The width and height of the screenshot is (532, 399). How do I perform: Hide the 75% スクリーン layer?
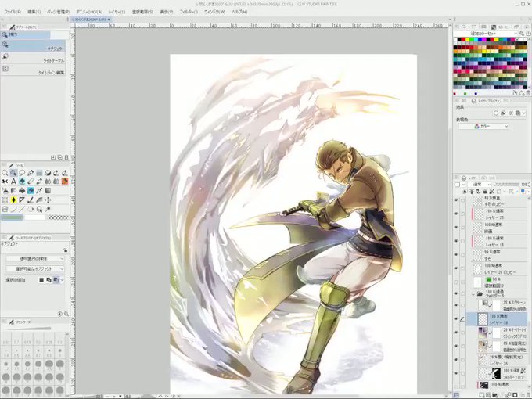[x=456, y=305]
